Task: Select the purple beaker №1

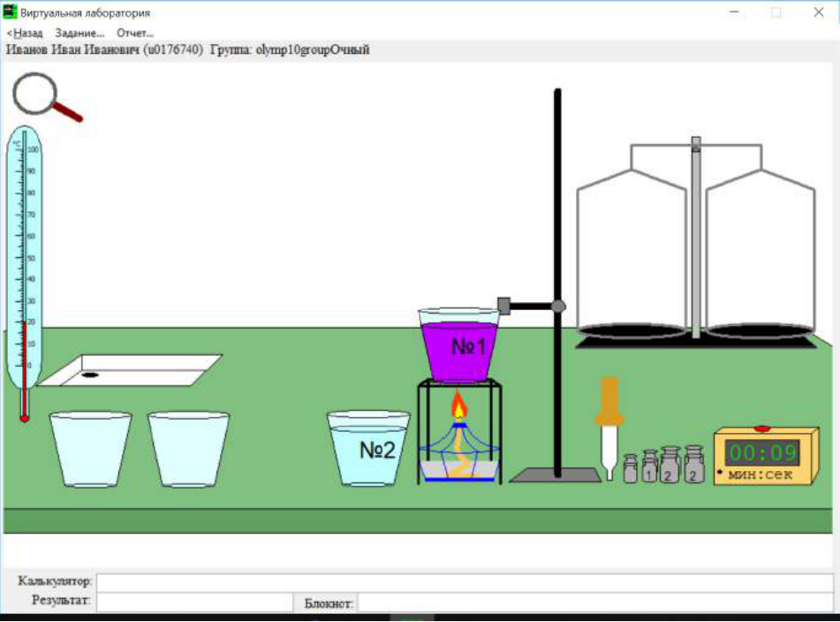Action: pyautogui.click(x=459, y=345)
